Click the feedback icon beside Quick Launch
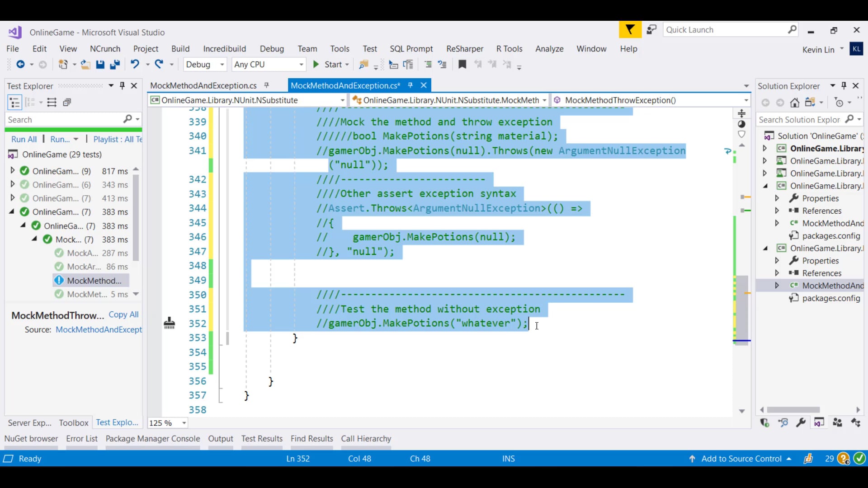The width and height of the screenshot is (868, 488). click(651, 30)
